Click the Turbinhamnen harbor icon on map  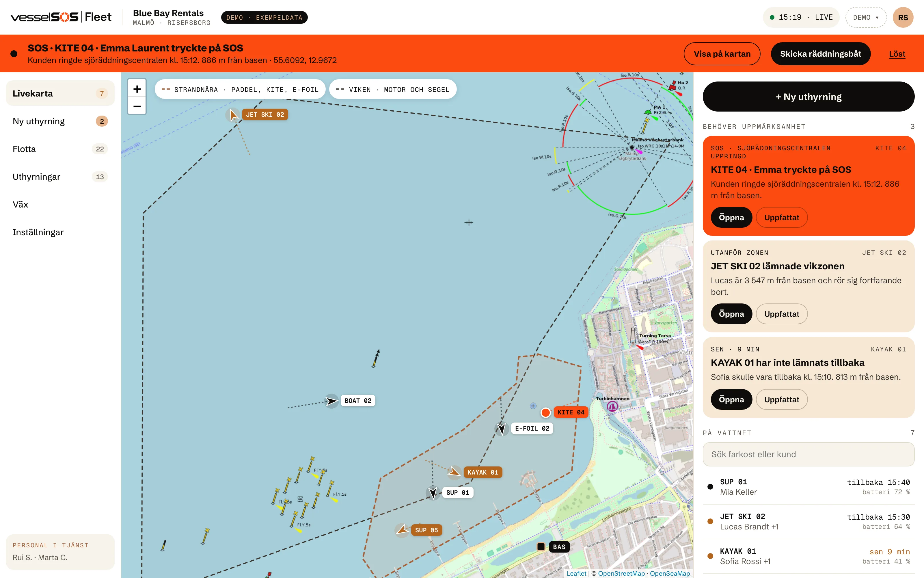(612, 406)
